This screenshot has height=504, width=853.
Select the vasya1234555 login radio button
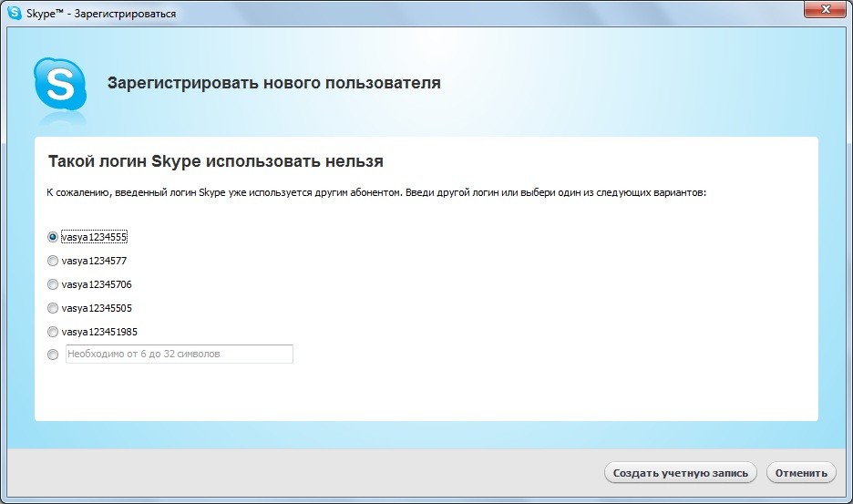52,237
